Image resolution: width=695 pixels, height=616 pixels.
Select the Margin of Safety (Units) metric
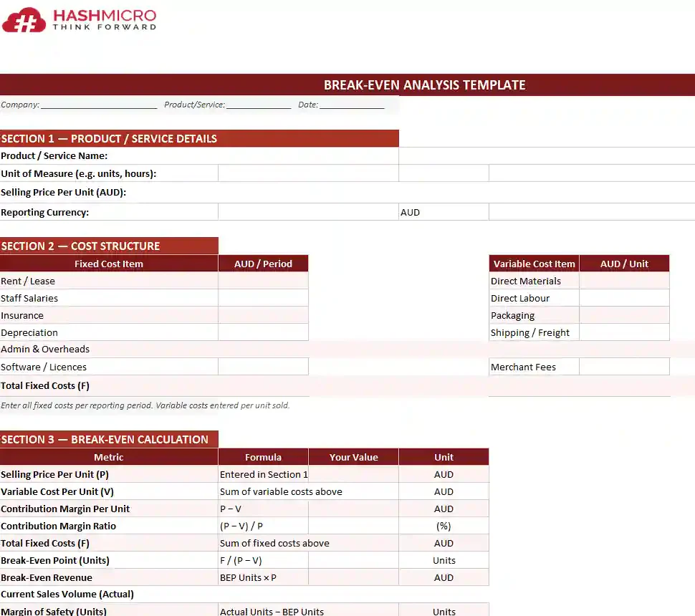[x=54, y=611]
